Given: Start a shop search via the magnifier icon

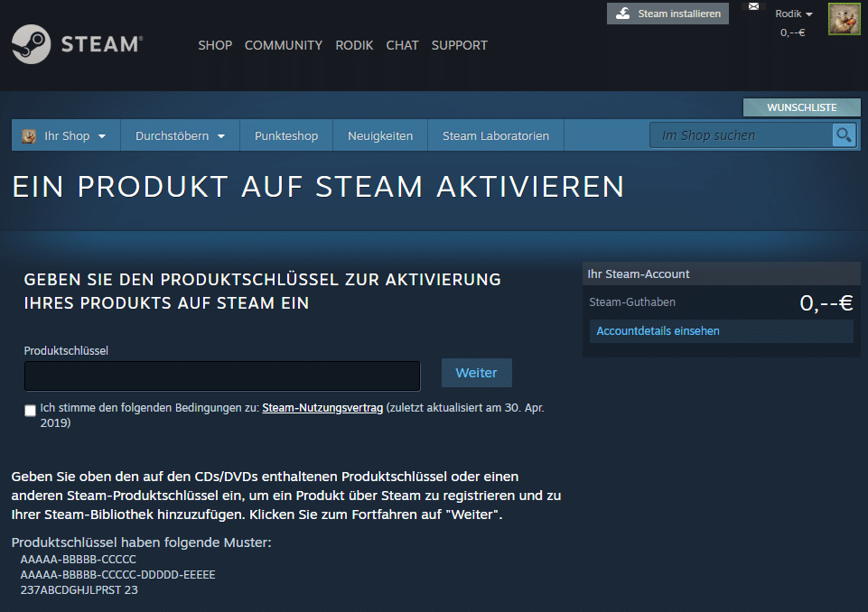Looking at the screenshot, I should tap(844, 134).
